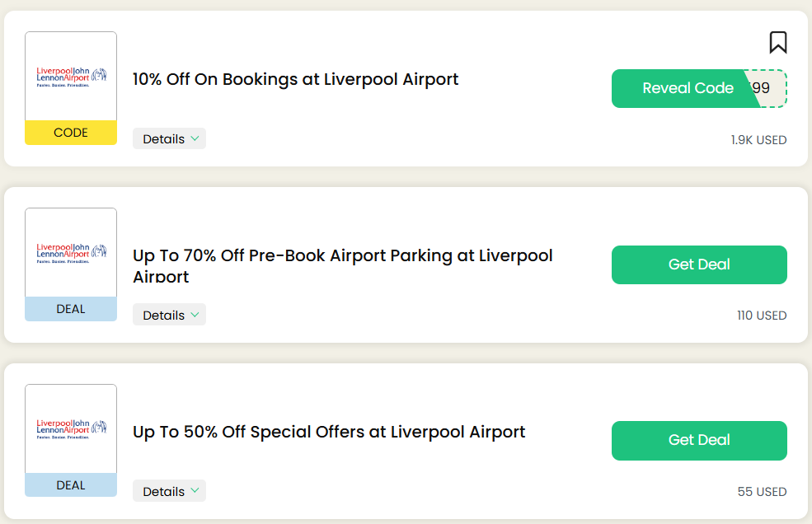Click the yellow CODE badge
Screen dimensions: 812x524
tap(70, 132)
